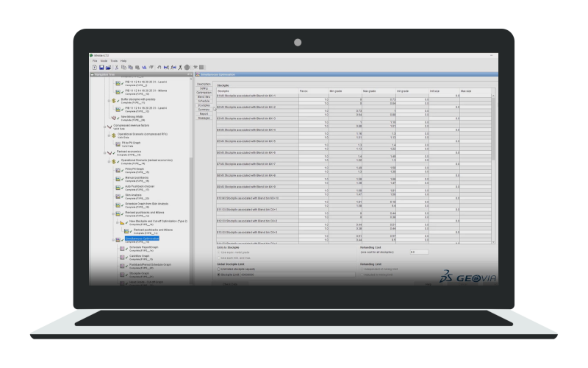The image size is (588, 368).
Task: Click stockpile table scroll down arrow
Action: pos(493,242)
